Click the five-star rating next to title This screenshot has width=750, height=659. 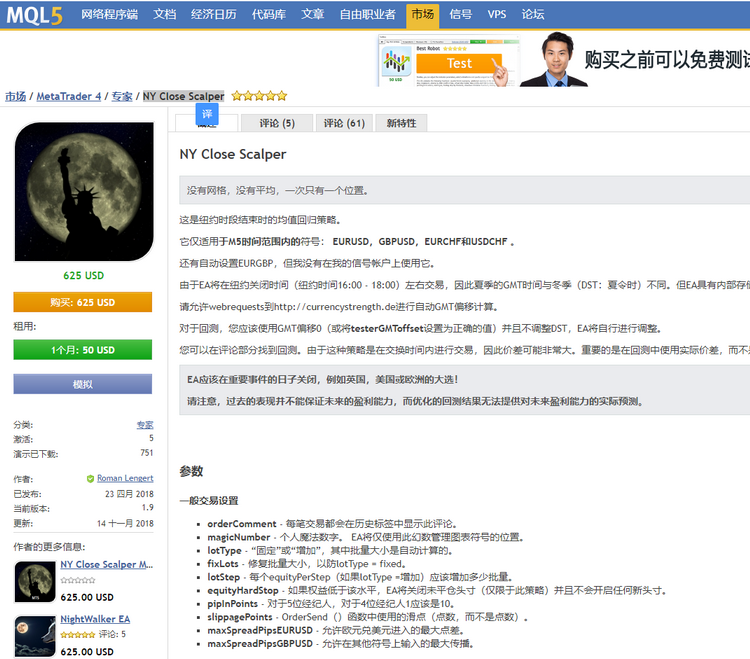(259, 96)
